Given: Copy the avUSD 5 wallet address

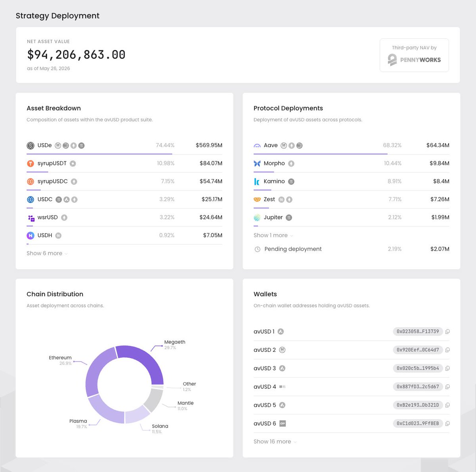Looking at the screenshot, I should click(447, 405).
